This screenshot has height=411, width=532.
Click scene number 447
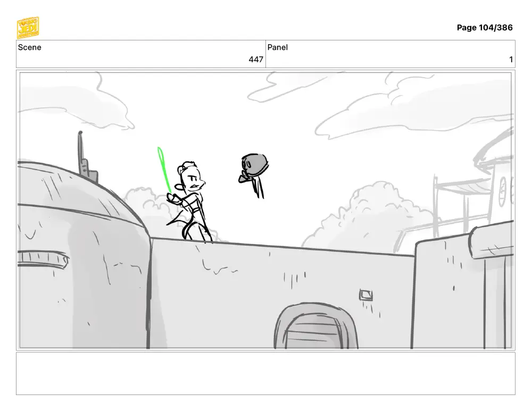[256, 60]
